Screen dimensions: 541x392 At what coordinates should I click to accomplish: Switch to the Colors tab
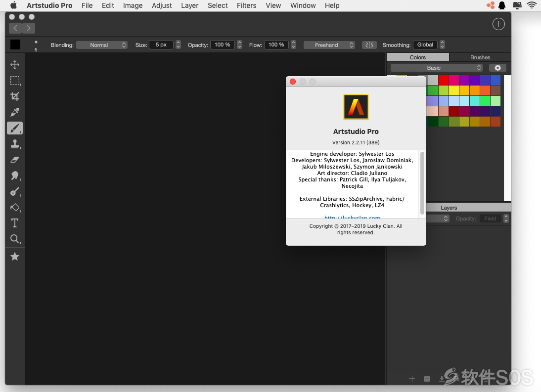pyautogui.click(x=417, y=57)
